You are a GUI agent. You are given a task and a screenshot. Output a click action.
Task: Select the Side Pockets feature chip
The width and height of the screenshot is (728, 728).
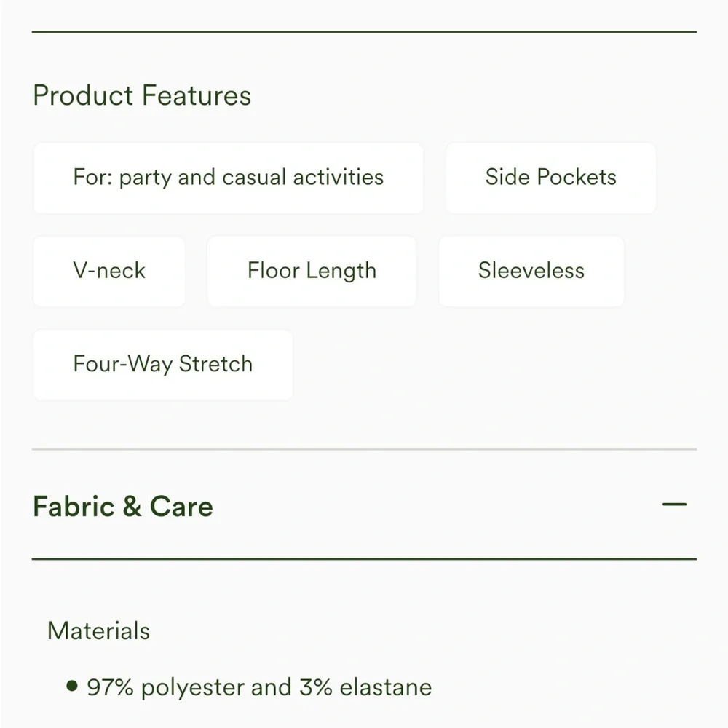click(x=550, y=178)
